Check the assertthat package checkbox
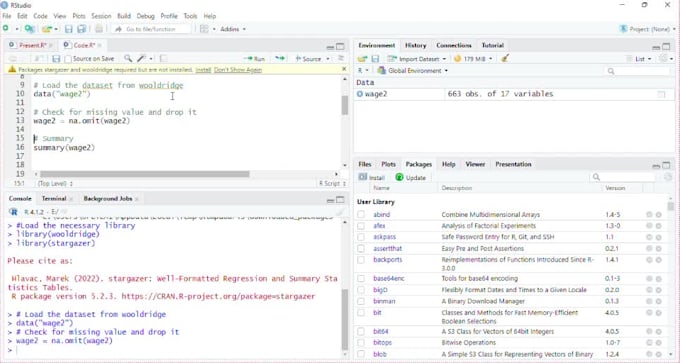This screenshot has height=363, width=680. pyautogui.click(x=361, y=248)
